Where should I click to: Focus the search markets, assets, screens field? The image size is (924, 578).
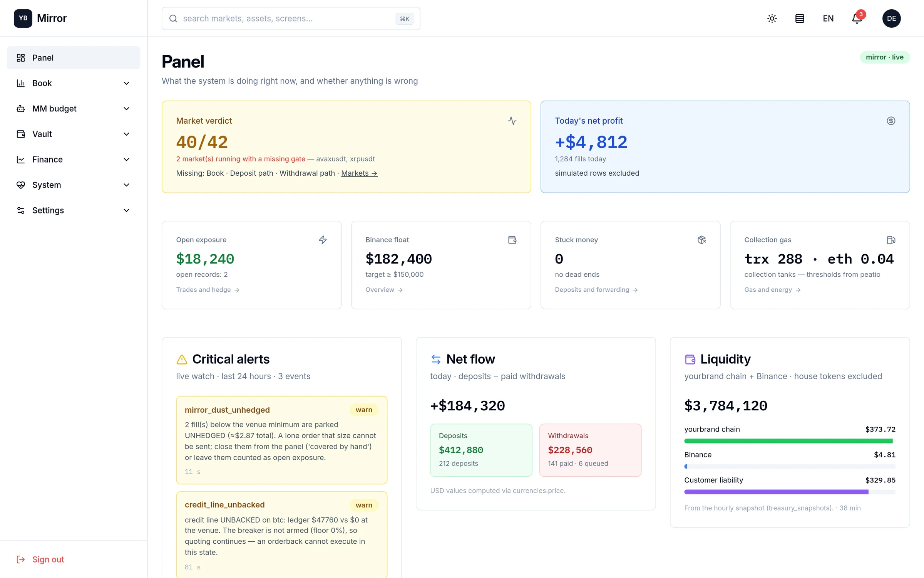(x=291, y=18)
